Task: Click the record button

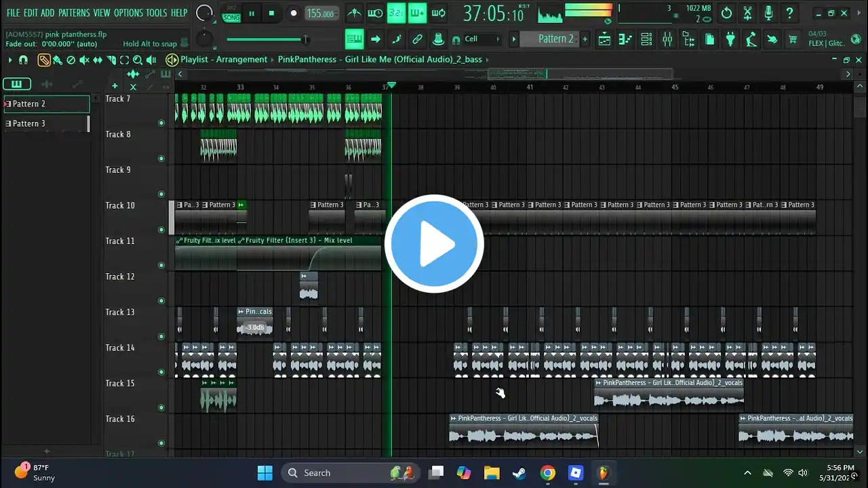Action: click(x=293, y=14)
